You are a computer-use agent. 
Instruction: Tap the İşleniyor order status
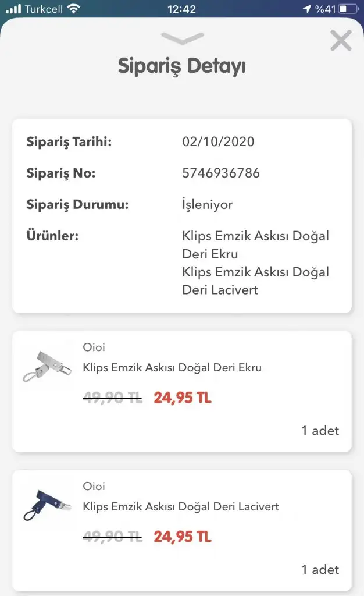207,205
